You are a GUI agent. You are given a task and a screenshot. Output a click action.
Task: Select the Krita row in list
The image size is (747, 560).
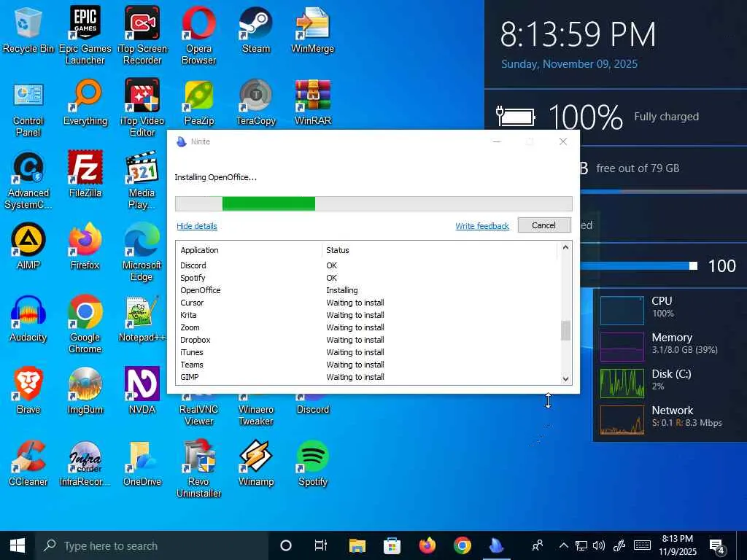(x=368, y=315)
